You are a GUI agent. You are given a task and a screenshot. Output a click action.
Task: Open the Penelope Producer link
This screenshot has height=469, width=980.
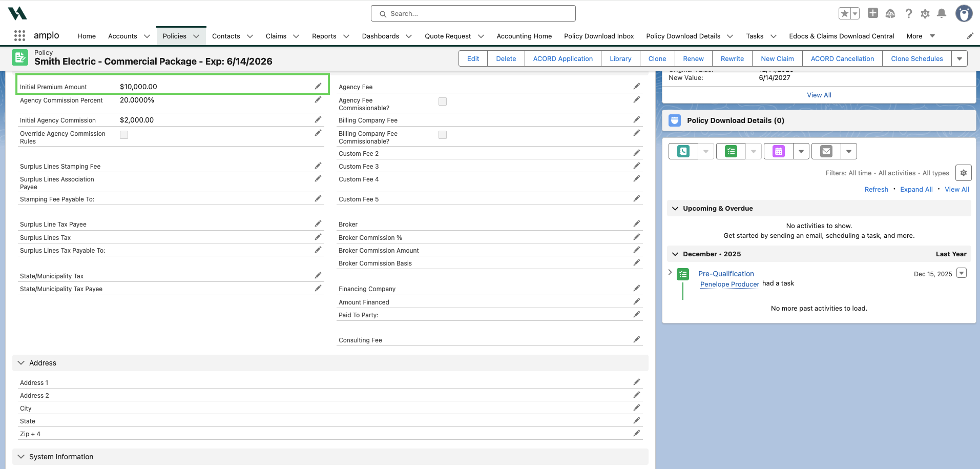tap(729, 284)
